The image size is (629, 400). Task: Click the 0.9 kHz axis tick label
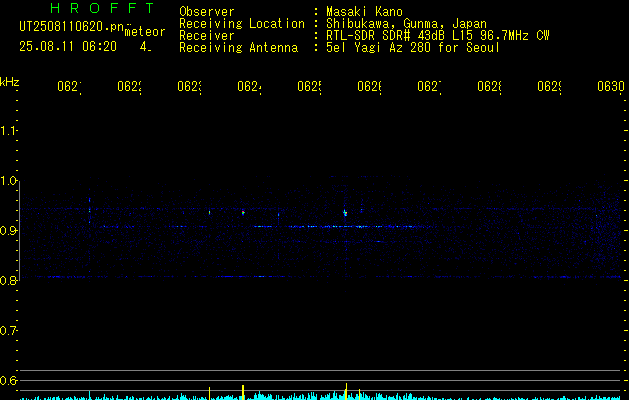(x=8, y=230)
